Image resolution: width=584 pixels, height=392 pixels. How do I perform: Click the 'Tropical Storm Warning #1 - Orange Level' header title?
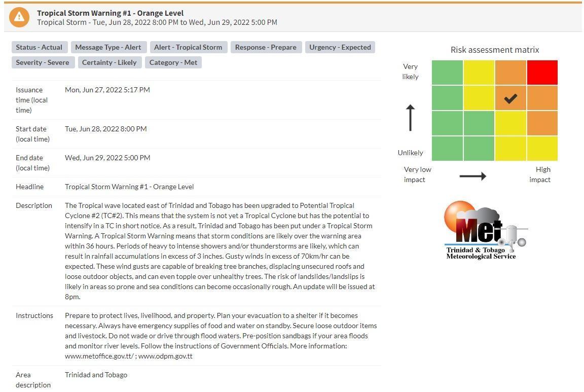click(x=110, y=13)
